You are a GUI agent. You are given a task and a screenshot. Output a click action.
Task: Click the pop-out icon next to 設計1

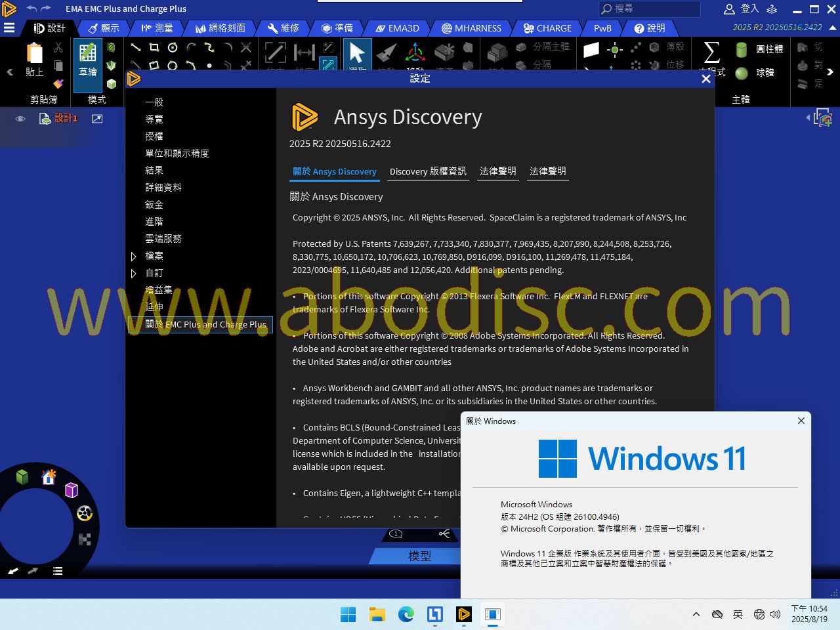click(96, 119)
